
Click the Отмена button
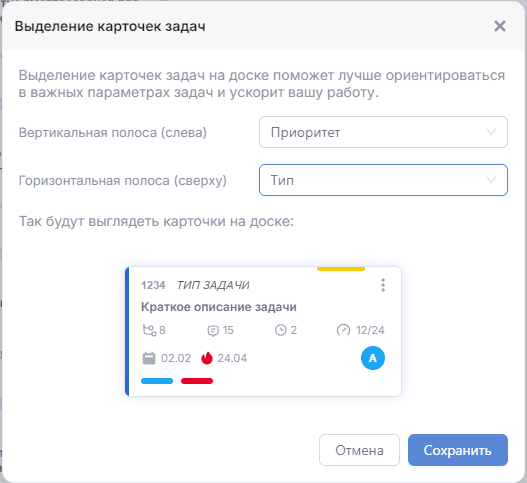359,450
